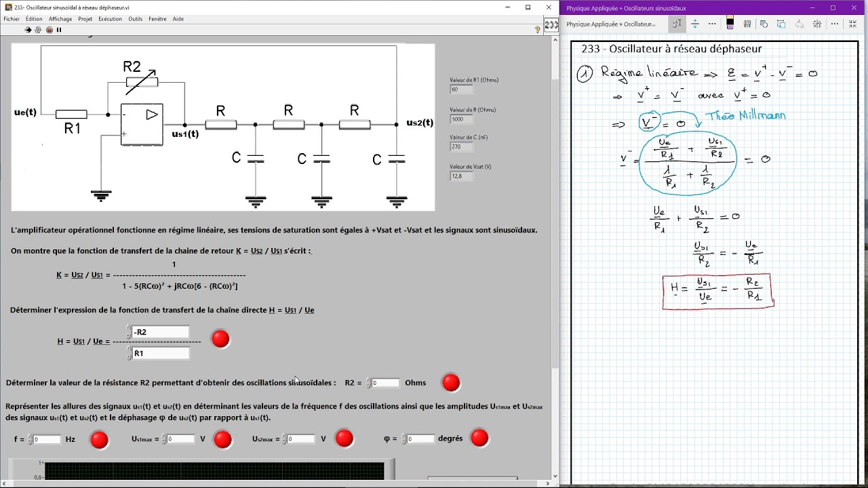Pause the VI execution
868x488 pixels.
[59, 30]
